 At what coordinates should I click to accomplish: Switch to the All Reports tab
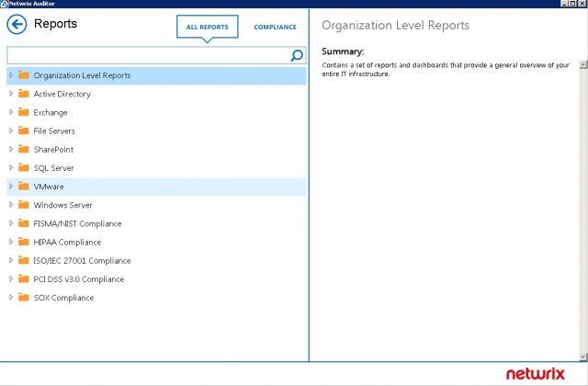click(x=207, y=27)
